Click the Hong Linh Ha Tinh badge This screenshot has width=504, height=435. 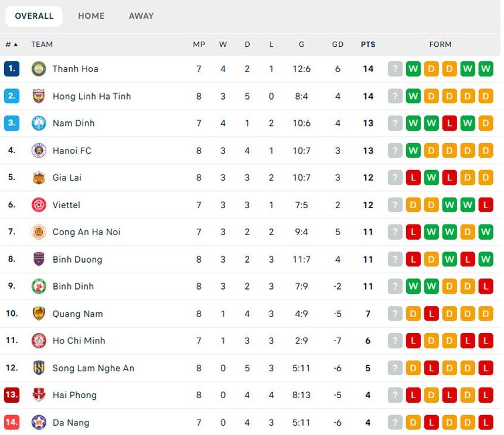click(38, 96)
